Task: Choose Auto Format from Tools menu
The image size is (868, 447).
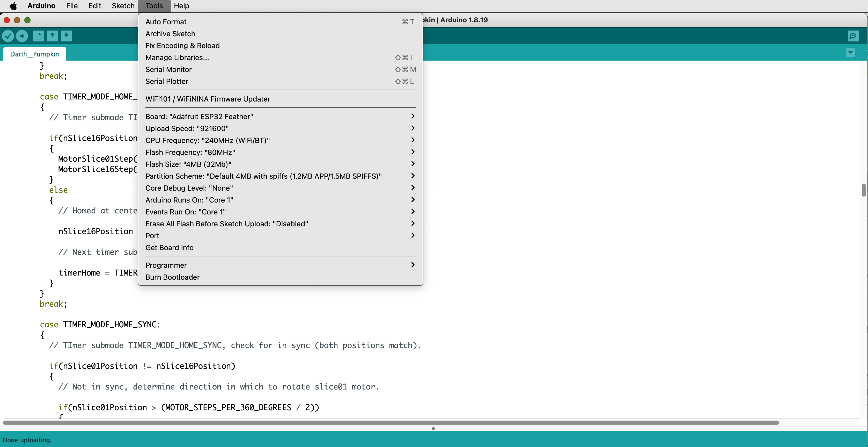Action: click(280, 21)
